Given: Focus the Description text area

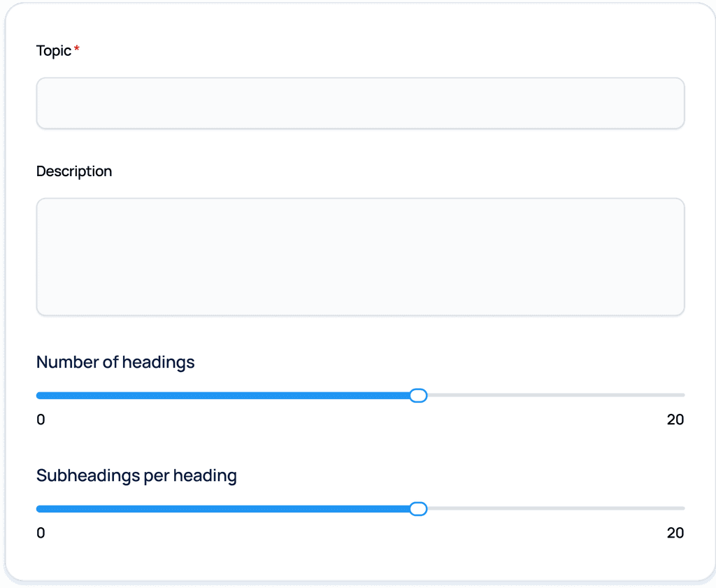Looking at the screenshot, I should point(360,257).
